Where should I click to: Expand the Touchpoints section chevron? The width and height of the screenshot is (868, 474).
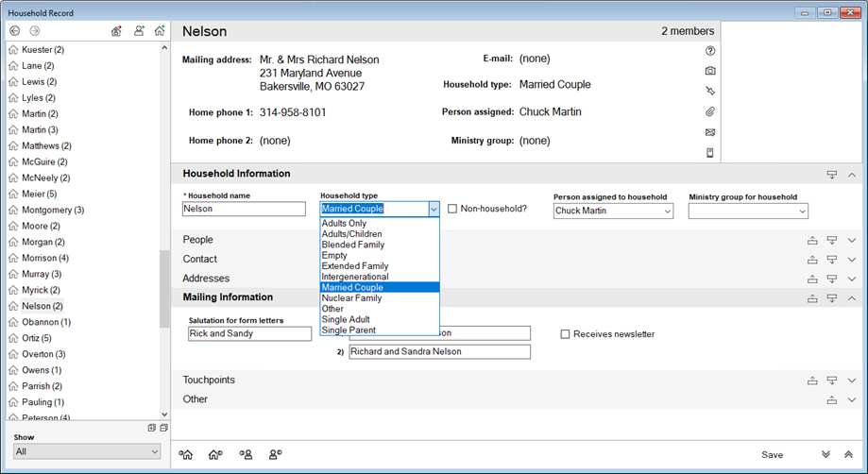(x=851, y=381)
